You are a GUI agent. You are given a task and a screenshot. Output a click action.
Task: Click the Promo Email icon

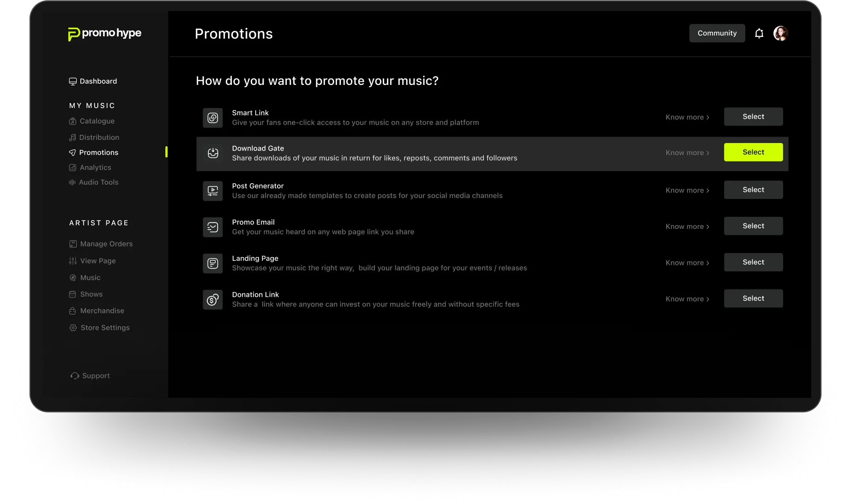(x=213, y=227)
